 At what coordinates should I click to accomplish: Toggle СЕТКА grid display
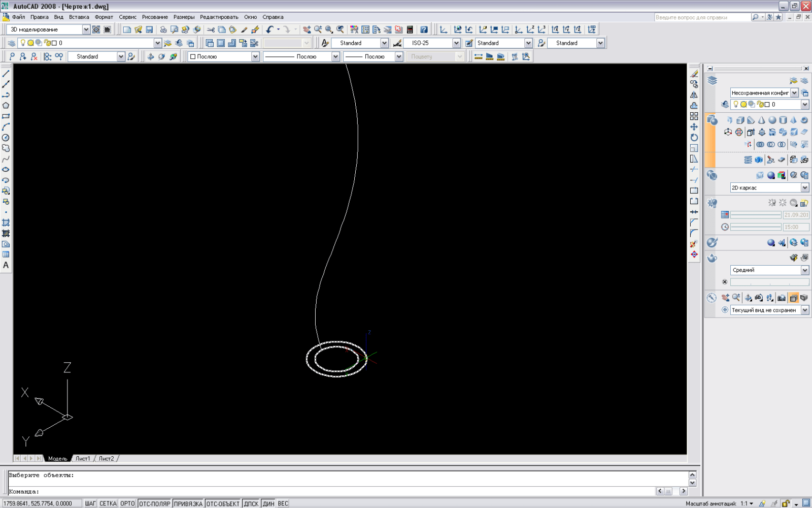(108, 503)
